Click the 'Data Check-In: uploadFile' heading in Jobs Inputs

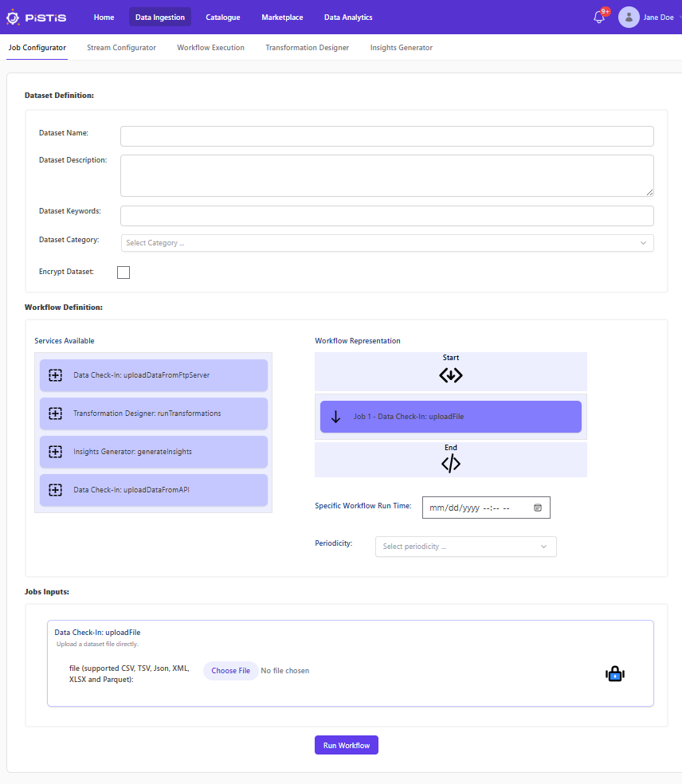click(x=97, y=633)
